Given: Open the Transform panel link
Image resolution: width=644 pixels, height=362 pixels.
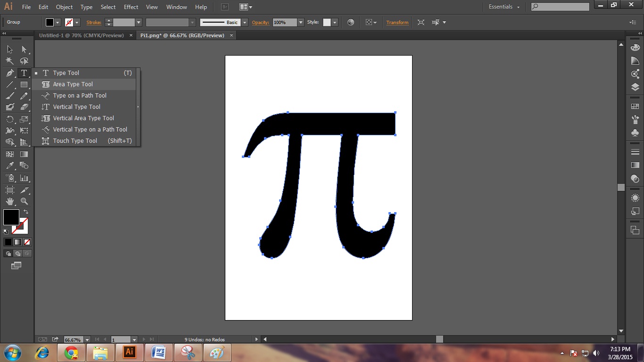Looking at the screenshot, I should (397, 22).
